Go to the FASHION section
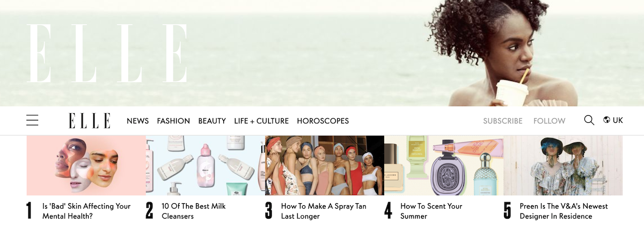 tap(173, 121)
